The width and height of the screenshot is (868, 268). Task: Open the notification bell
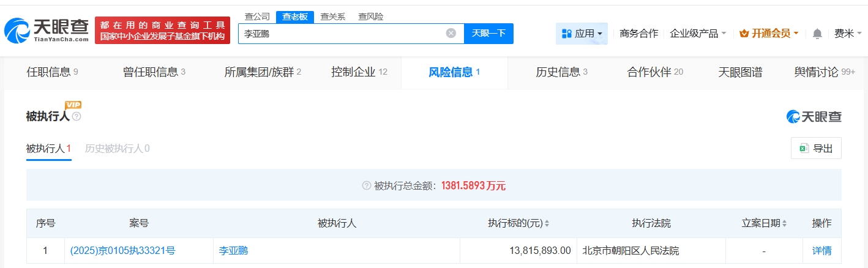(817, 34)
